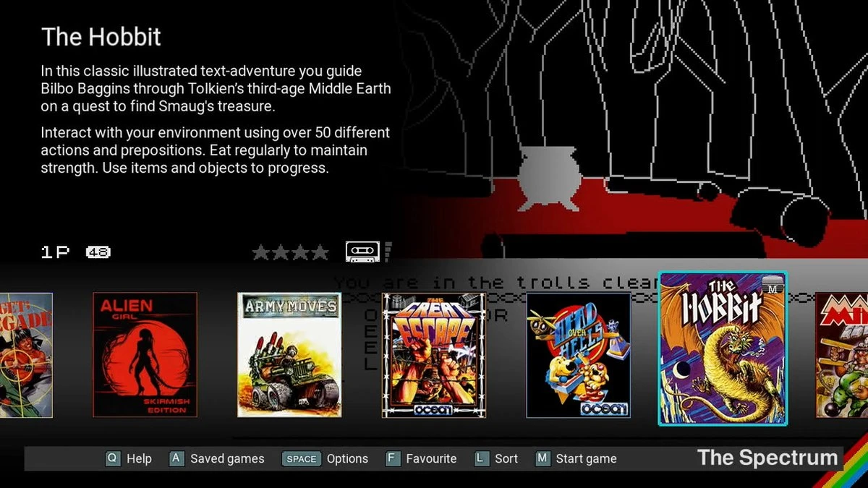Select the partially visible cover at far right
The width and height of the screenshot is (868, 488).
pos(841,354)
